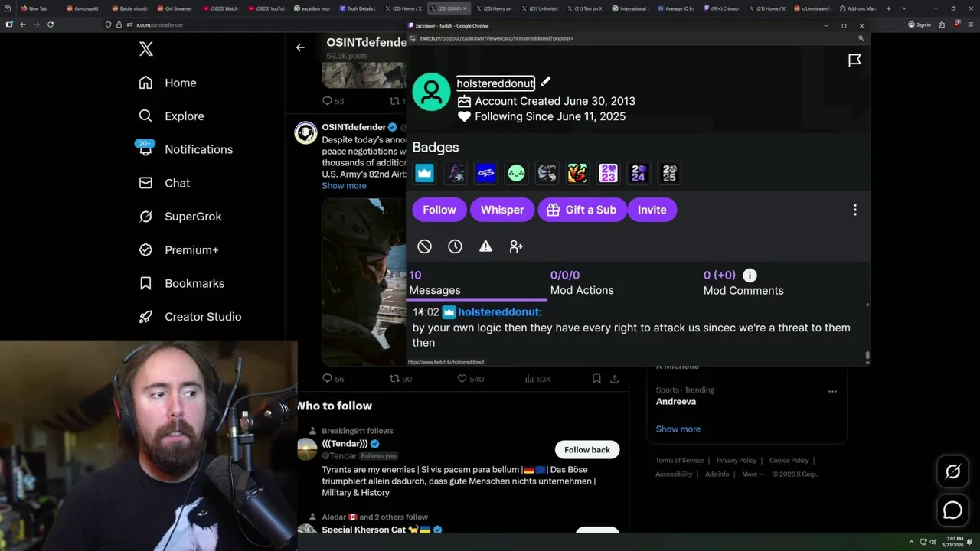
Task: Click the share icon on the post
Action: pos(614,379)
